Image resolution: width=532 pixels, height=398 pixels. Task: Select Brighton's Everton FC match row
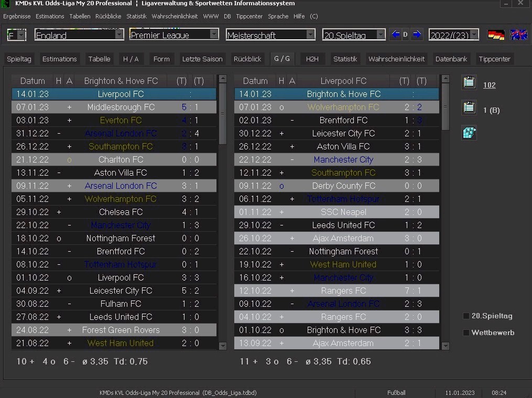point(114,120)
